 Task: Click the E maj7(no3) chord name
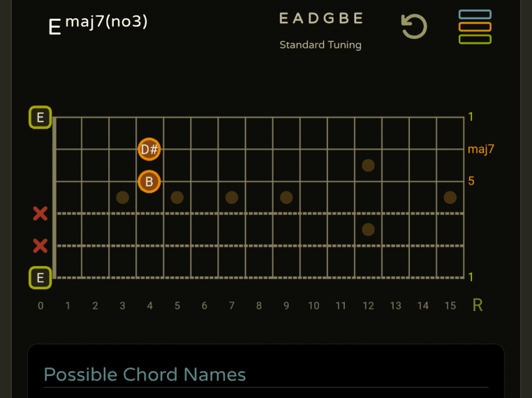click(98, 24)
